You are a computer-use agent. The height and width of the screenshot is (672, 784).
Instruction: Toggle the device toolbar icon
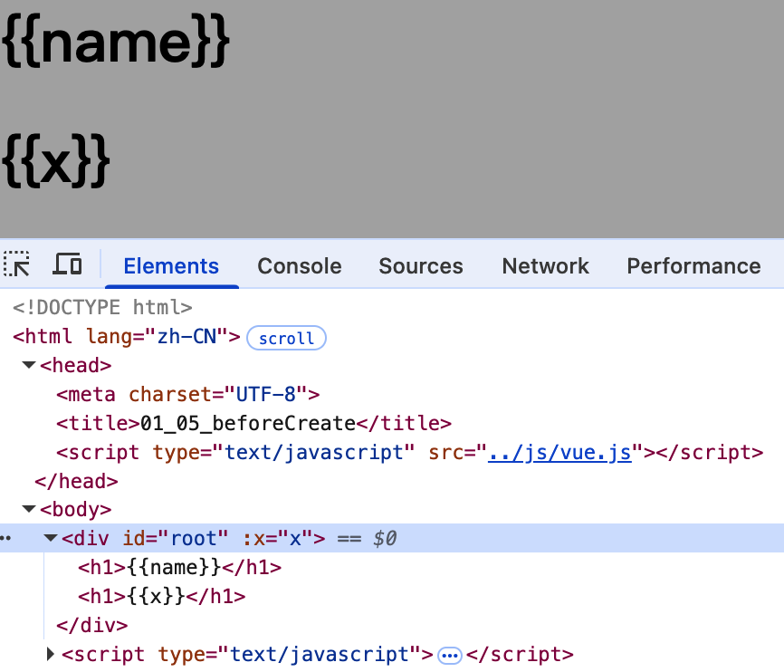coord(67,265)
